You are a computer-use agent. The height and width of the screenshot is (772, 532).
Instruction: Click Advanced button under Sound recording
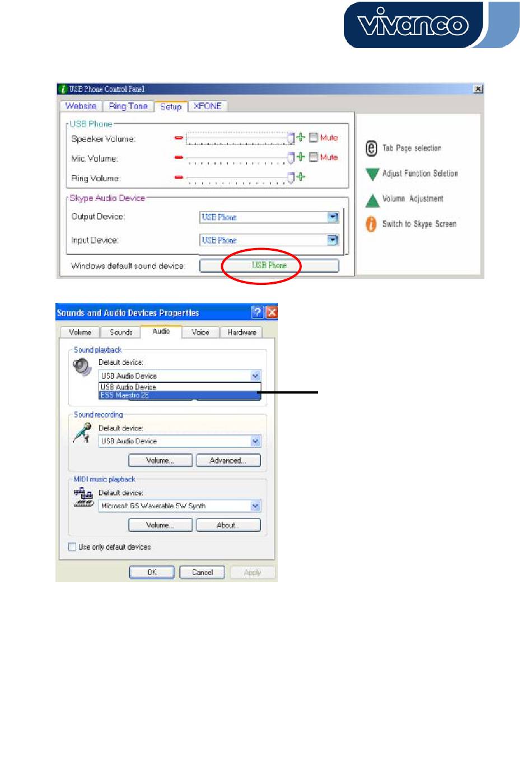coord(228,461)
